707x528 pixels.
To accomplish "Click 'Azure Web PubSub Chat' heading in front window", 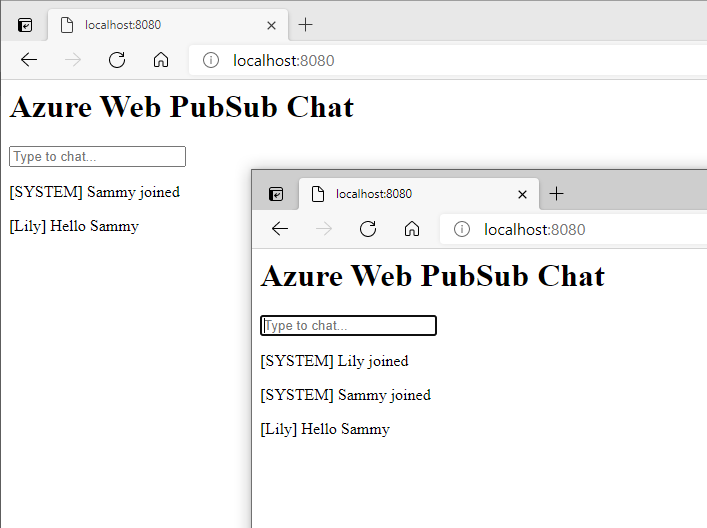I will [433, 276].
